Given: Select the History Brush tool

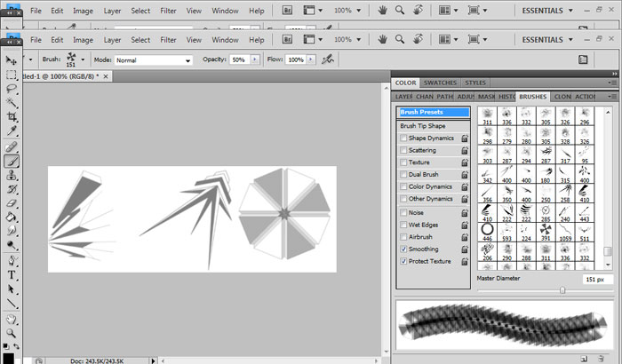Looking at the screenshot, I should click(x=12, y=189).
